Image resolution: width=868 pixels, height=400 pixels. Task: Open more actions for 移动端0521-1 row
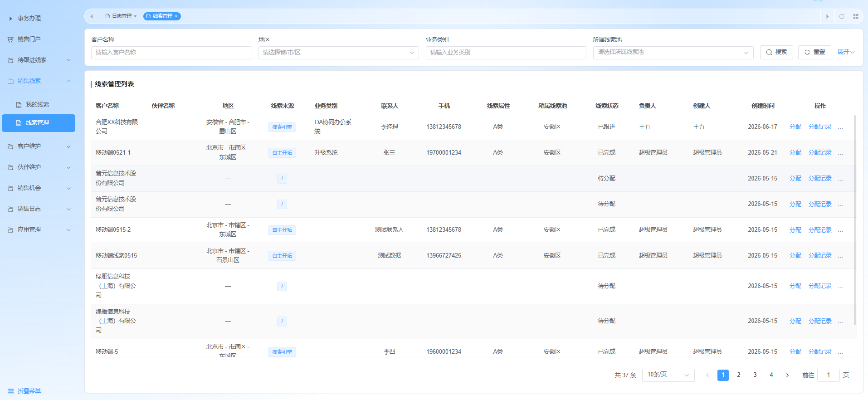tap(840, 153)
